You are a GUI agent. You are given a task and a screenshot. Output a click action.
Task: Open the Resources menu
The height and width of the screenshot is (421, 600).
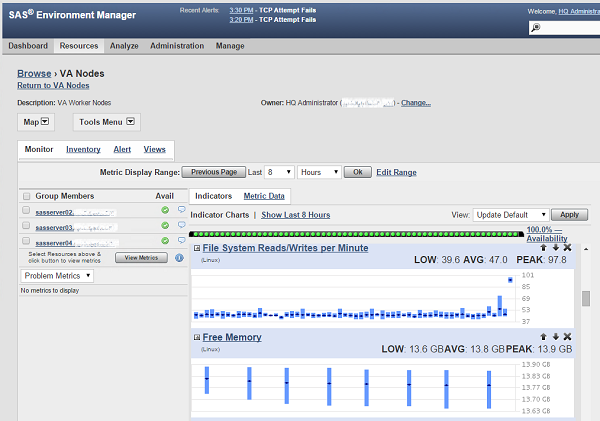coord(79,46)
